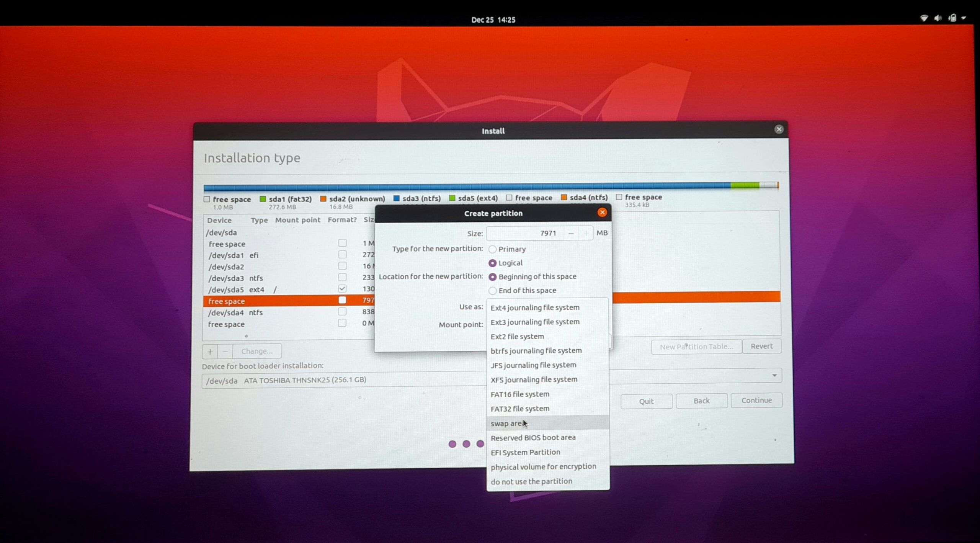Click the Wi-Fi network icon in top bar

924,18
